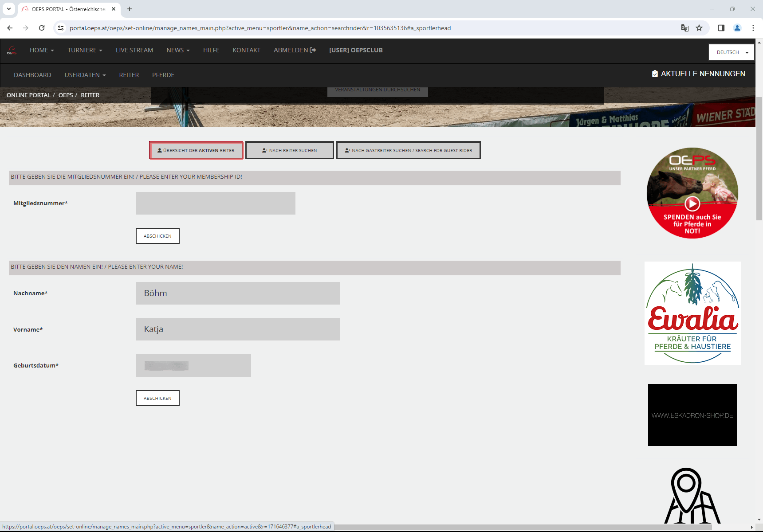Image resolution: width=763 pixels, height=532 pixels.
Task: Play the OEPS Partner Pferd video
Action: tap(692, 203)
